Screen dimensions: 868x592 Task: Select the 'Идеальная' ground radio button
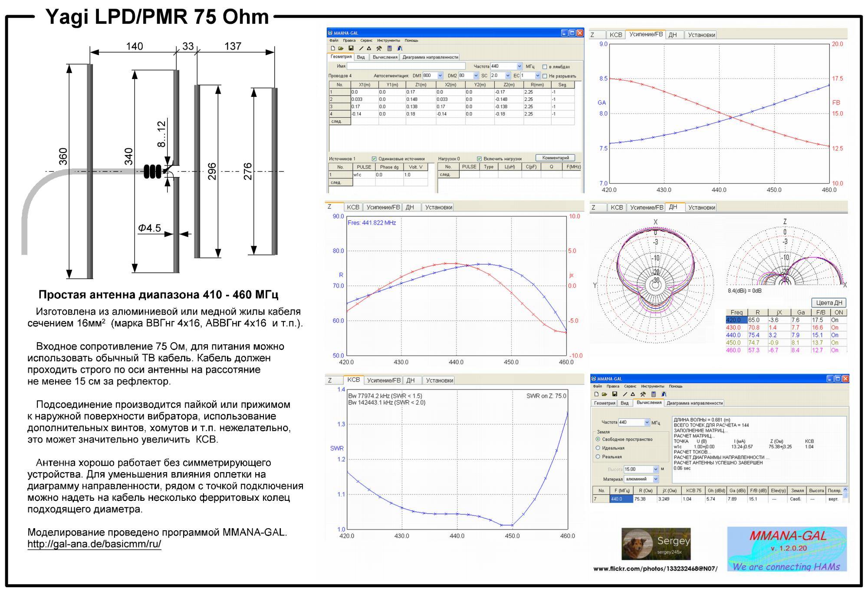[598, 448]
